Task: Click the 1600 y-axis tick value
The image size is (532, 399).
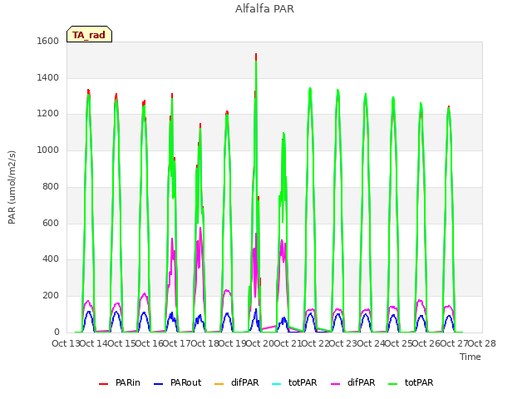Action: (48, 41)
